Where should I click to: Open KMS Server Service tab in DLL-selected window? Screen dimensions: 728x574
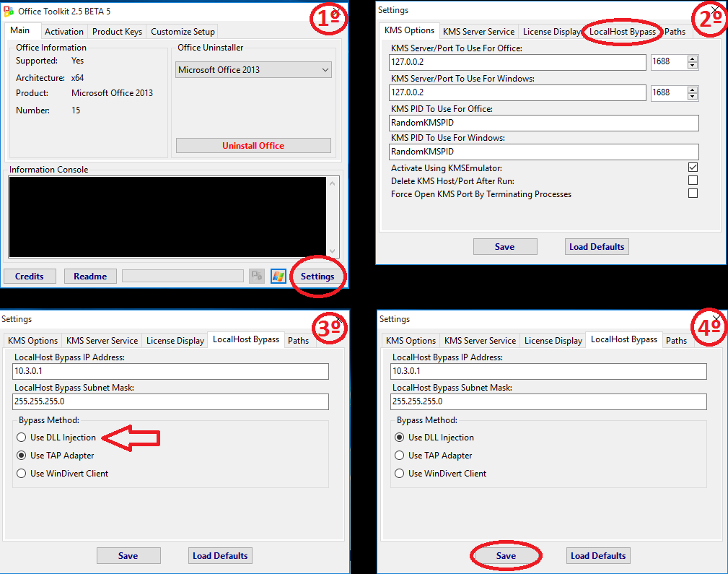480,341
